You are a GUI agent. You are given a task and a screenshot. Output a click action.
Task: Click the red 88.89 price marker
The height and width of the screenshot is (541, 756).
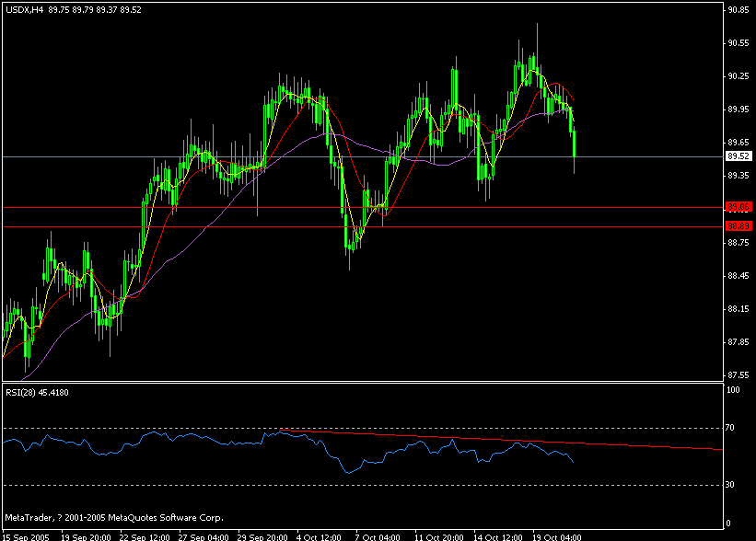(737, 226)
